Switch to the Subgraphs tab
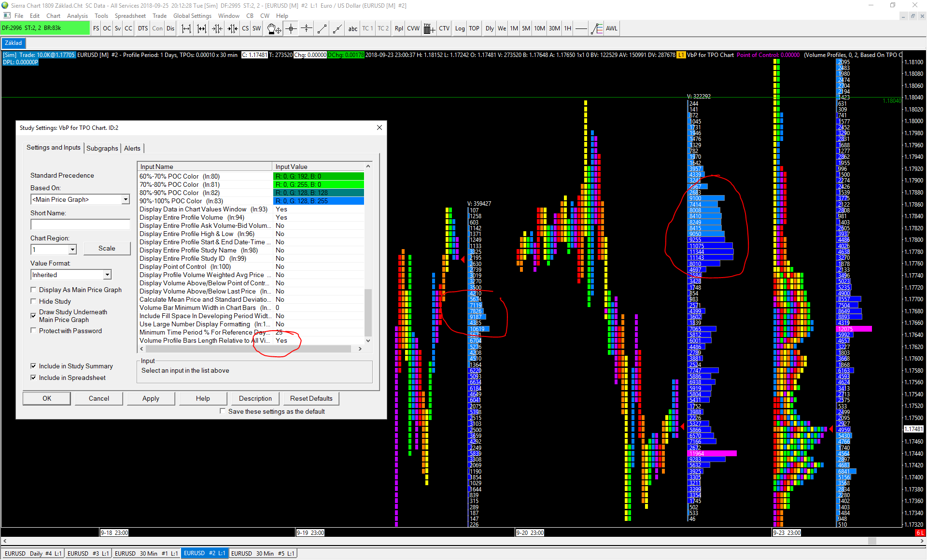The height and width of the screenshot is (560, 927). (102, 148)
